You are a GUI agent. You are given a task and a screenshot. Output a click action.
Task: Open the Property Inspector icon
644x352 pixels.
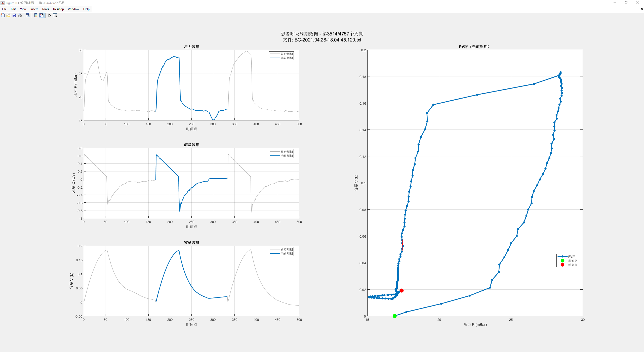pos(55,15)
